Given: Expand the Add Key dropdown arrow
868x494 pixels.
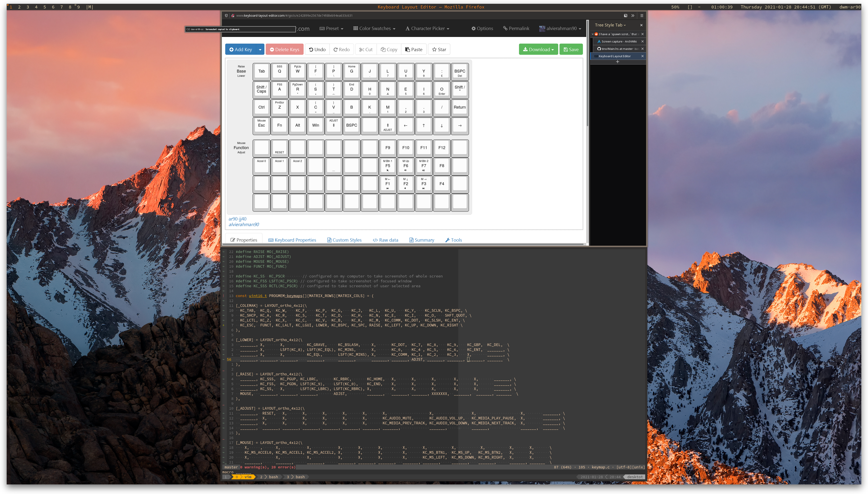Looking at the screenshot, I should [260, 50].
